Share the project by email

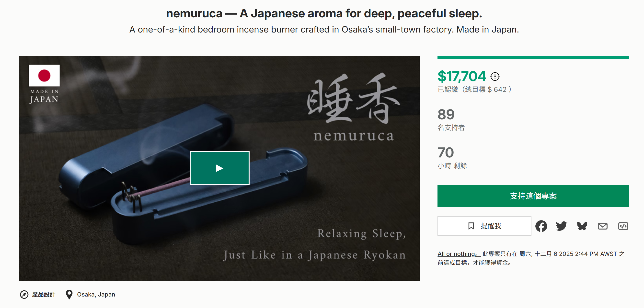pyautogui.click(x=602, y=226)
